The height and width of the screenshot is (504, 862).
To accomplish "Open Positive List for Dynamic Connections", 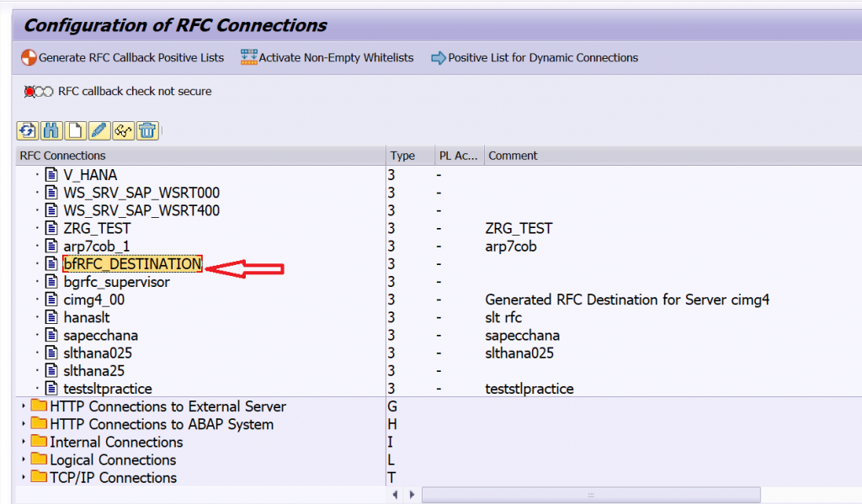I will point(535,58).
